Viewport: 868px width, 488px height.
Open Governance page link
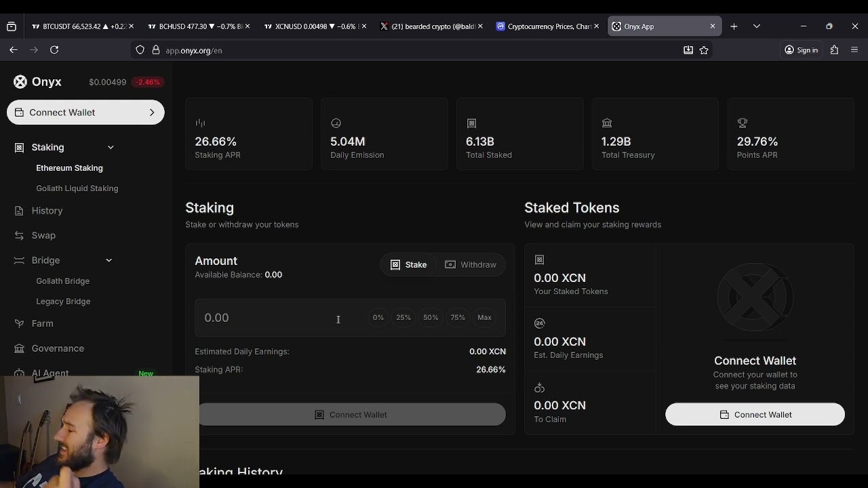58,348
